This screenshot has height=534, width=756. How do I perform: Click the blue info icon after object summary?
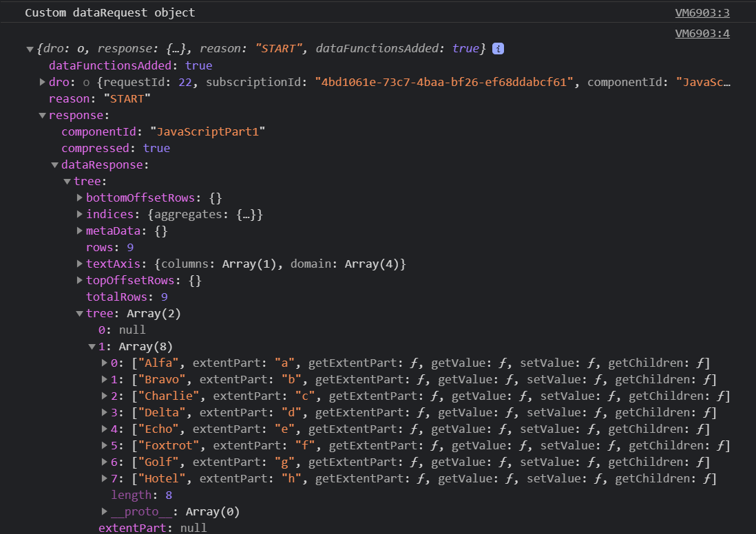click(498, 49)
